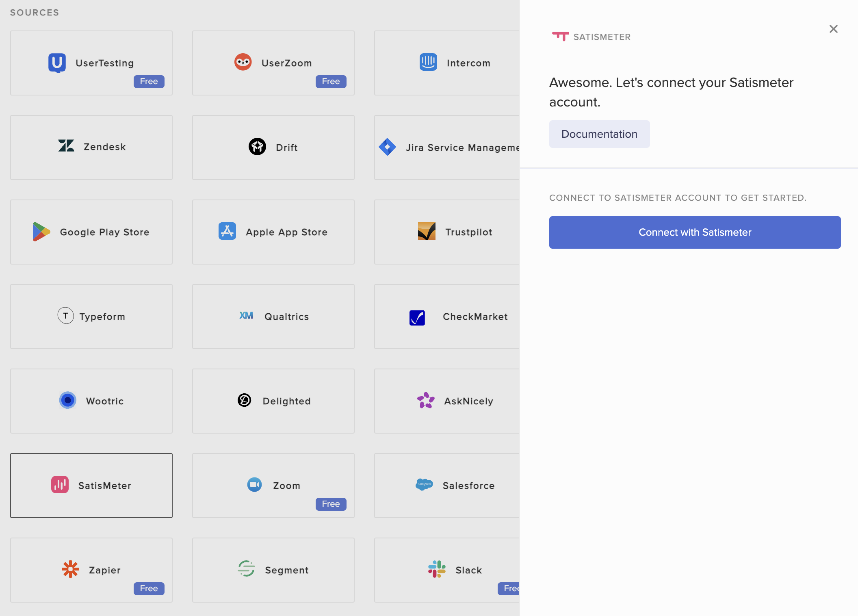This screenshot has height=616, width=858.
Task: Select the Slack integration icon
Action: tap(436, 570)
